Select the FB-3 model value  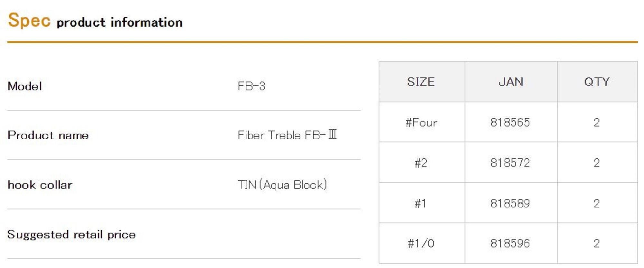(251, 86)
